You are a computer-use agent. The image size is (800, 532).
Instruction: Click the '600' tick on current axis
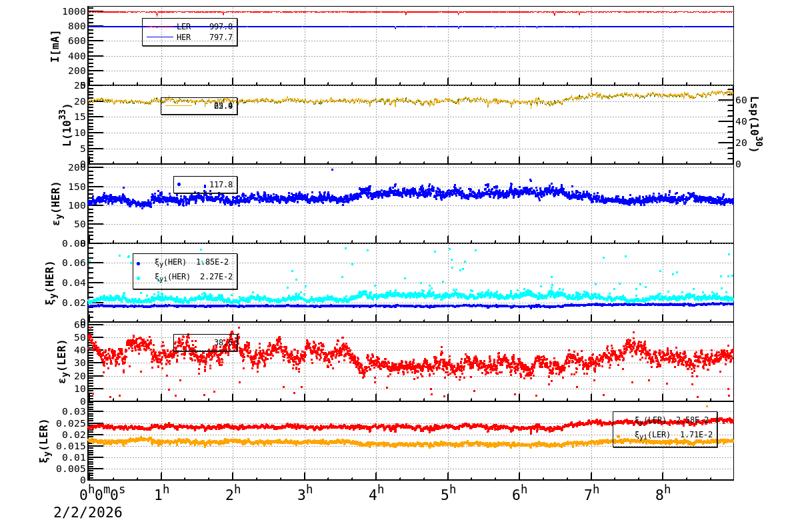pyautogui.click(x=77, y=41)
